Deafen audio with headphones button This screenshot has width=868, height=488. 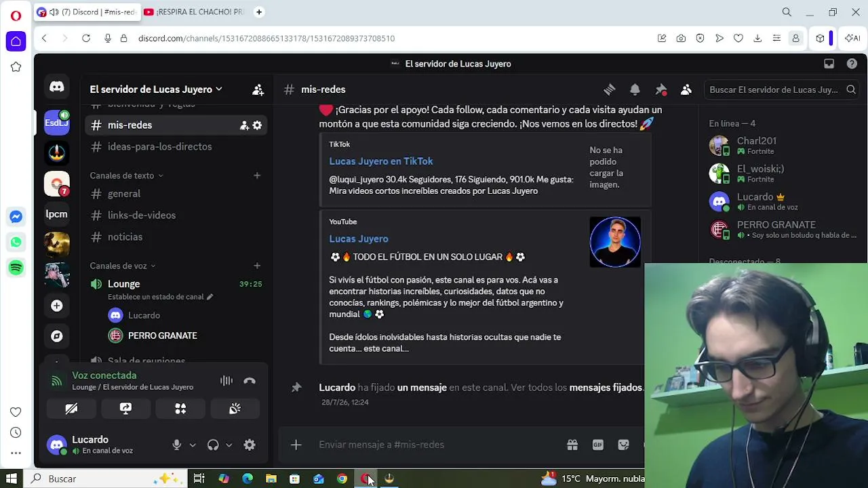click(213, 445)
